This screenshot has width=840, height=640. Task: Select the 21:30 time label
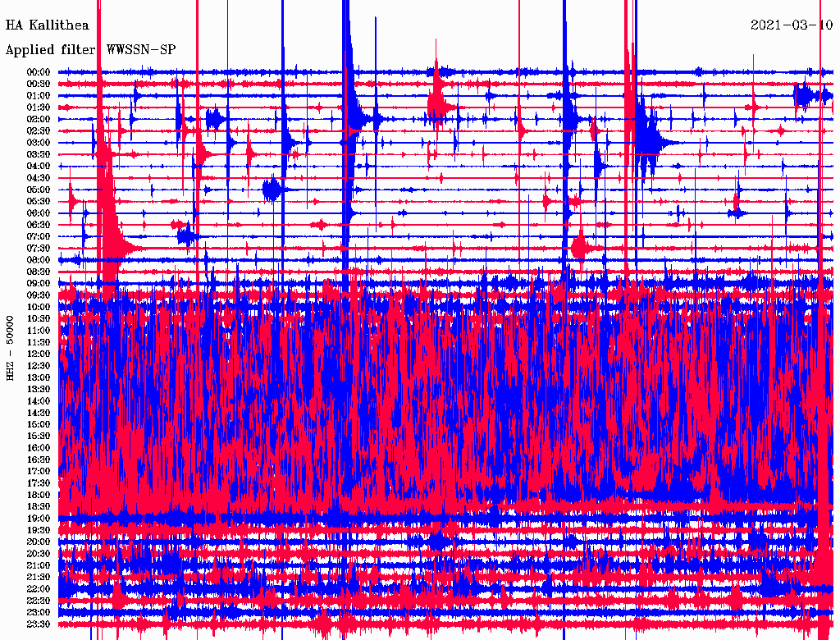[x=39, y=578]
